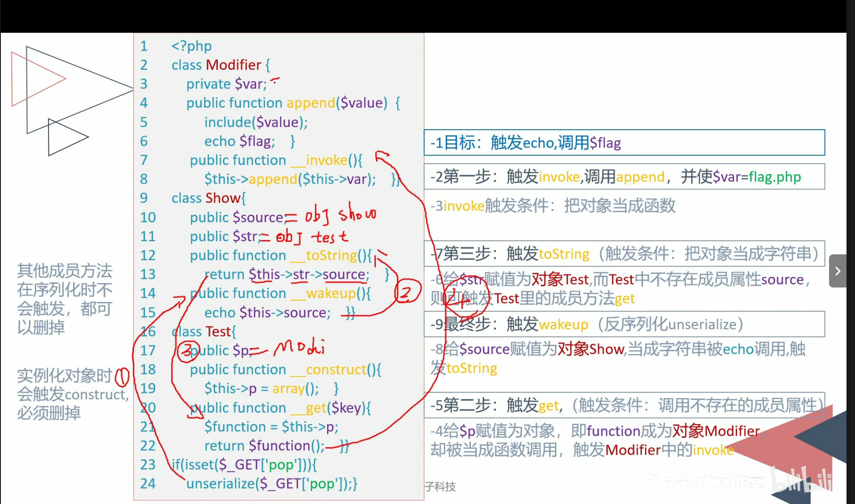Click the 'class Show{' line
This screenshot has width=855, height=504.
tap(208, 198)
